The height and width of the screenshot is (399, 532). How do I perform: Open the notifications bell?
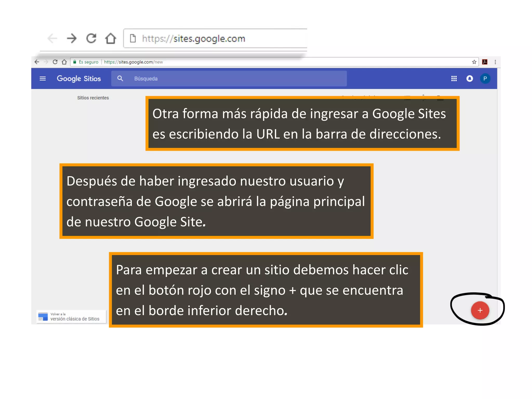tap(470, 78)
